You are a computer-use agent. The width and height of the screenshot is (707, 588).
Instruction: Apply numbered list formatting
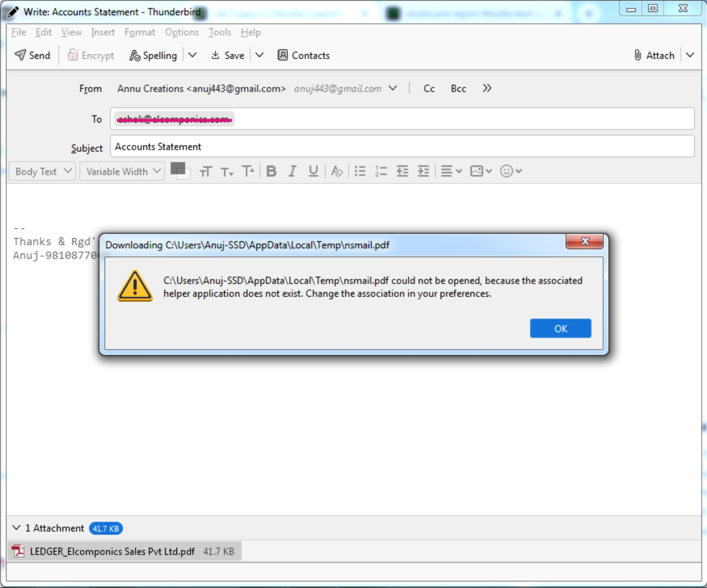tap(381, 171)
